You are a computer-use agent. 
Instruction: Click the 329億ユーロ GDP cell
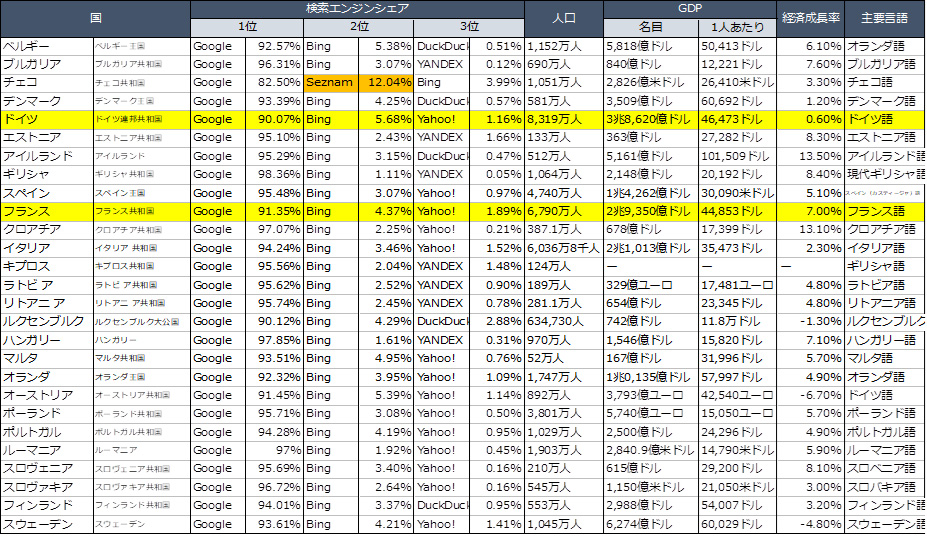650,285
